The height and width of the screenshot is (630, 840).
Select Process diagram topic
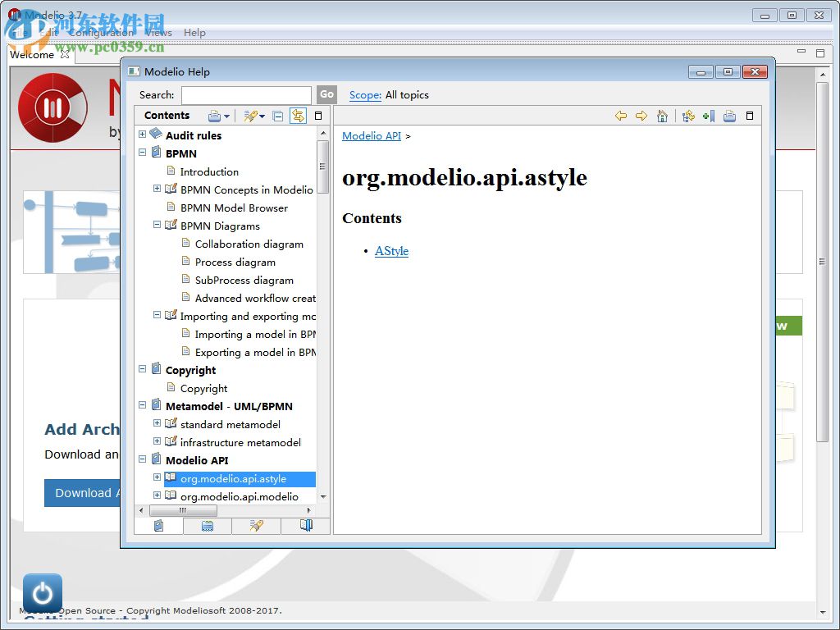pos(235,262)
